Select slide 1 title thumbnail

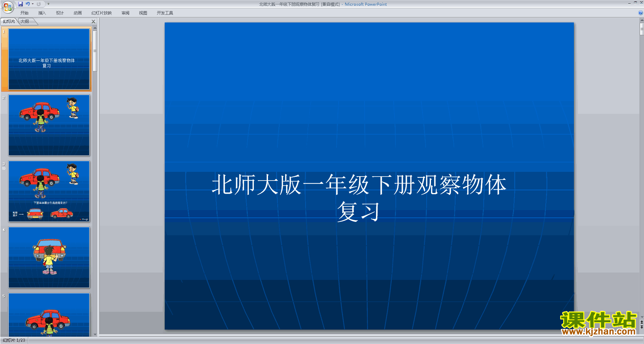[49, 59]
